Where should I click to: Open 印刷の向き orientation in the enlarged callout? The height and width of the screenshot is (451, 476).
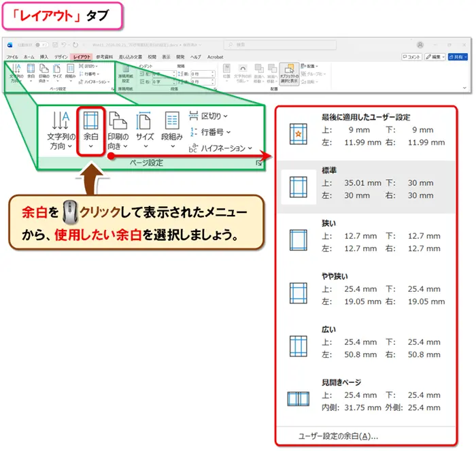click(118, 131)
